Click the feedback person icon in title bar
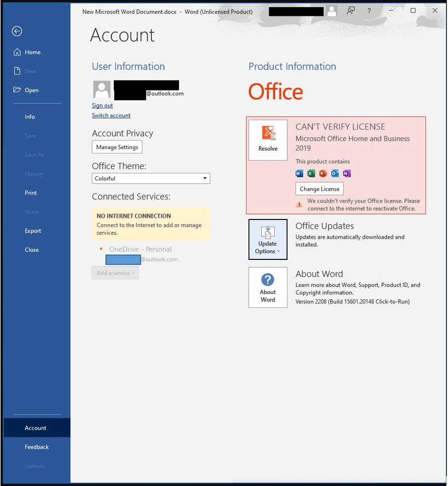Image resolution: width=448 pixels, height=486 pixels. [x=351, y=11]
